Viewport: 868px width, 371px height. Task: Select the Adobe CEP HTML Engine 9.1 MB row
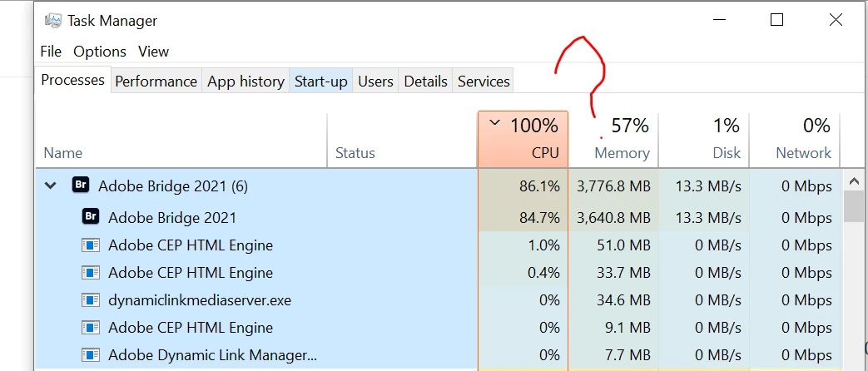pyautogui.click(x=438, y=327)
